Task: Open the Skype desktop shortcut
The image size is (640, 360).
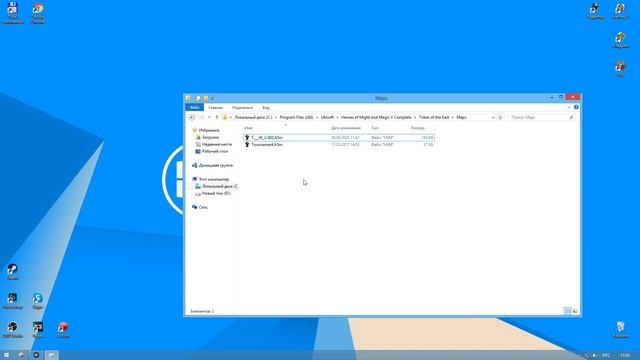Action: [38, 301]
